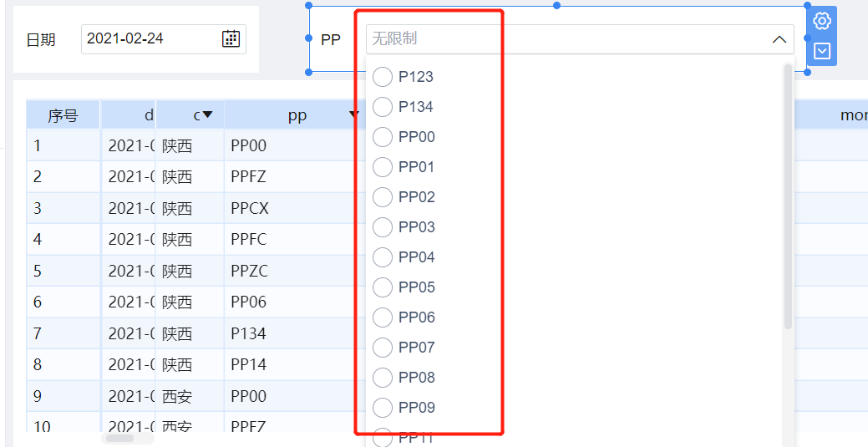Image resolution: width=868 pixels, height=447 pixels.
Task: Open the calendar date picker icon
Action: click(231, 38)
